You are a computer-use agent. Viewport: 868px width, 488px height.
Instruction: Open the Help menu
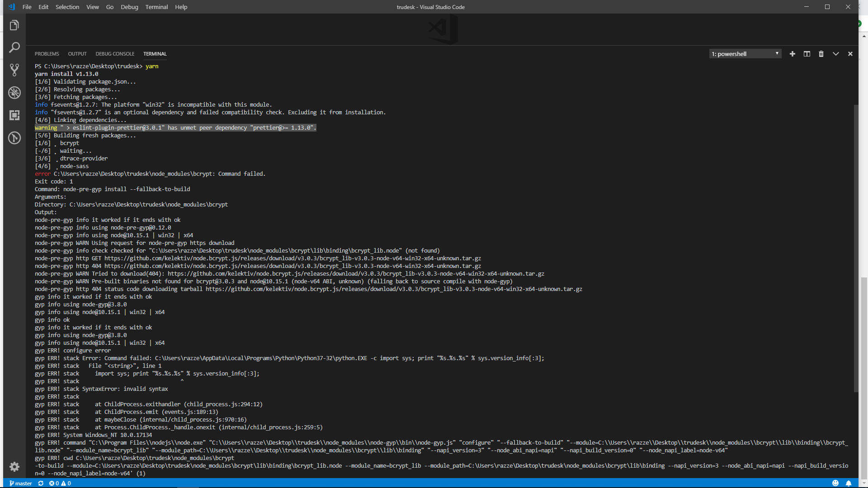point(181,7)
